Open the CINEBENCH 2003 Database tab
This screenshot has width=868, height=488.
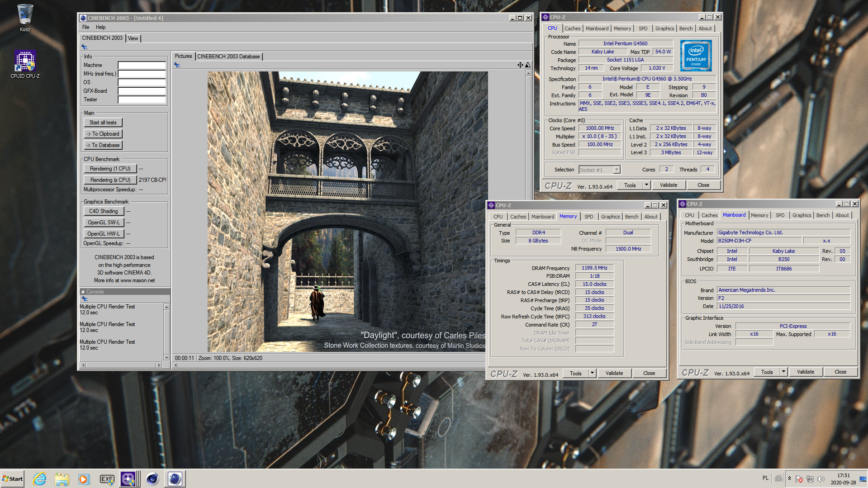228,57
